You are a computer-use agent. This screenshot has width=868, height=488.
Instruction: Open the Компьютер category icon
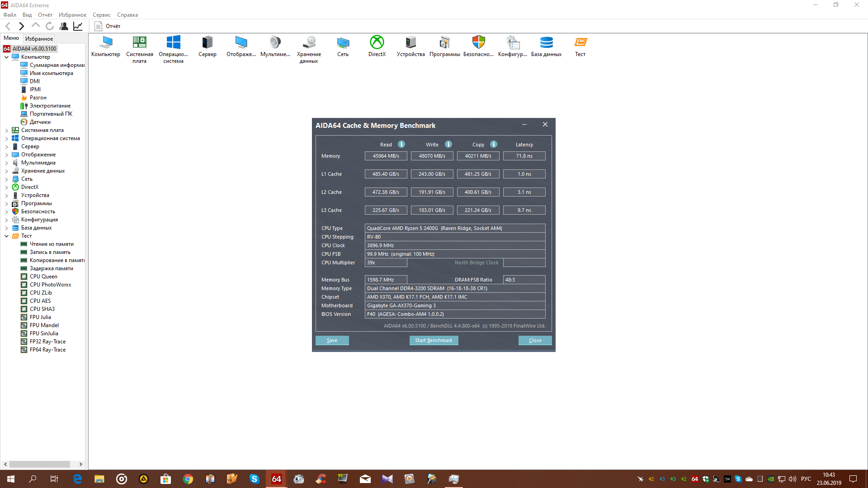pos(106,46)
